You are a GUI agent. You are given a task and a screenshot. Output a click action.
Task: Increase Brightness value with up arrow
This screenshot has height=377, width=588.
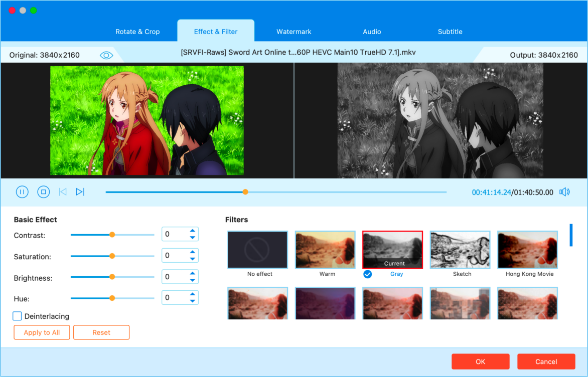point(192,273)
